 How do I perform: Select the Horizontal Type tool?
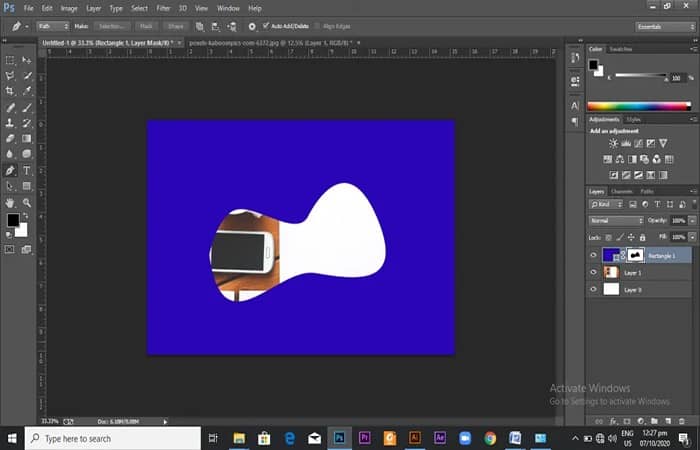(x=27, y=170)
